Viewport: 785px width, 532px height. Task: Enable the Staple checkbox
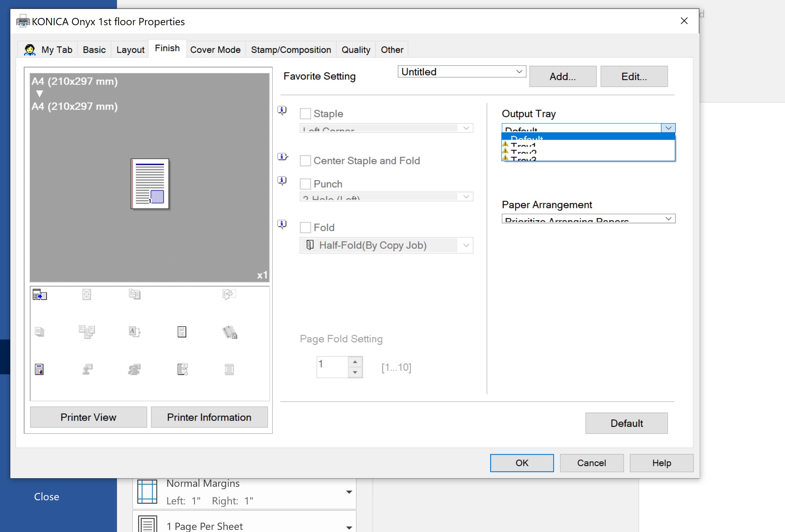click(x=305, y=114)
